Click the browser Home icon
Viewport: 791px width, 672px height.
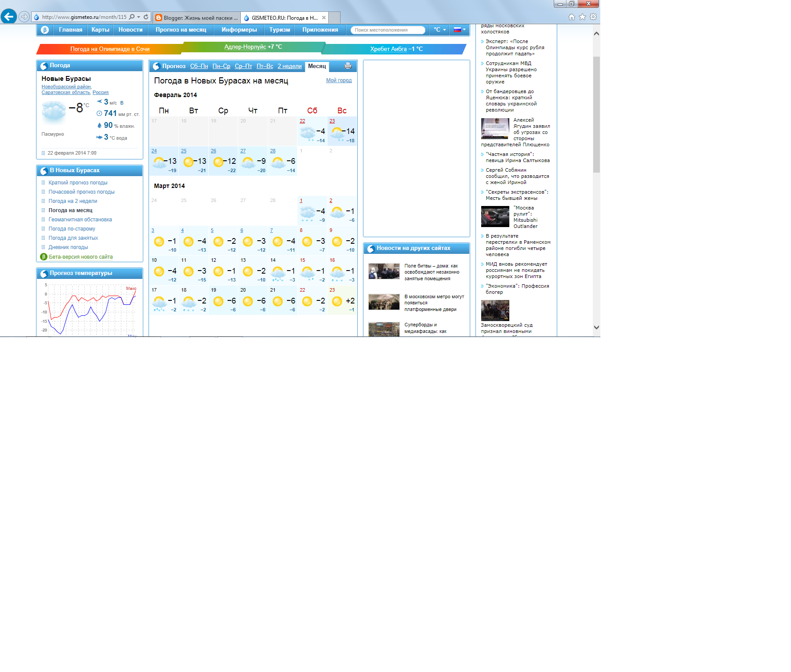(x=572, y=17)
